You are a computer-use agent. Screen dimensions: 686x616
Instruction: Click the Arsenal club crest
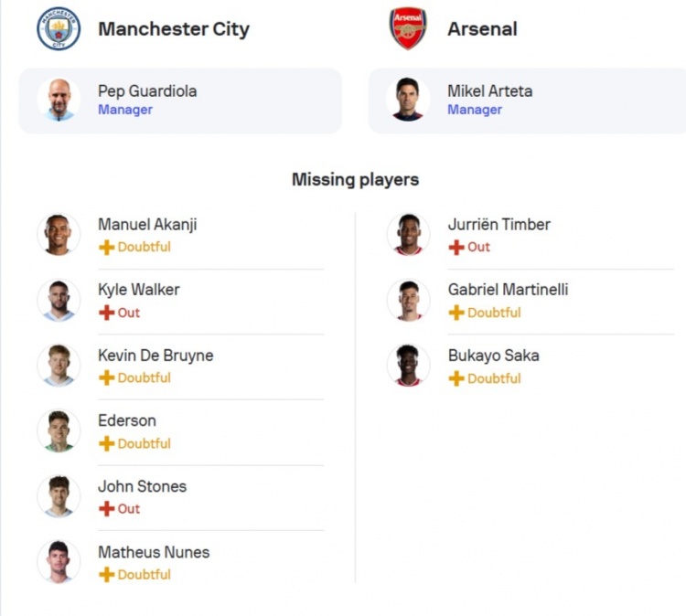tap(408, 28)
